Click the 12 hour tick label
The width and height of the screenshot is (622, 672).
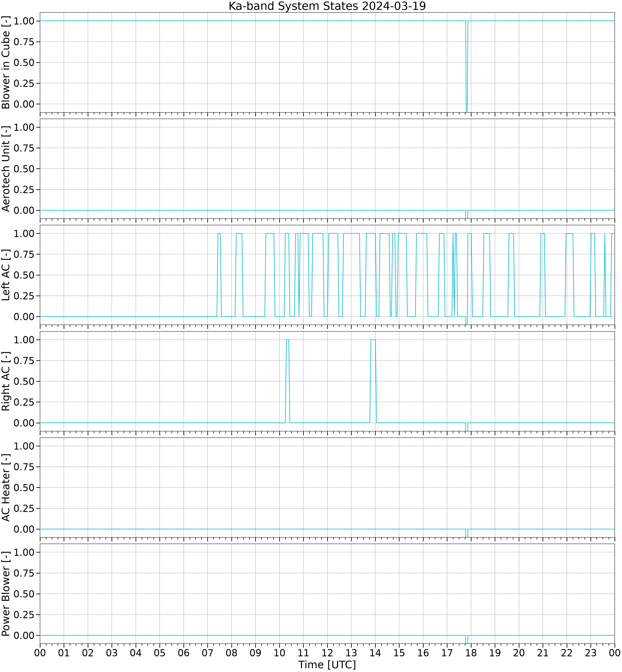327,653
